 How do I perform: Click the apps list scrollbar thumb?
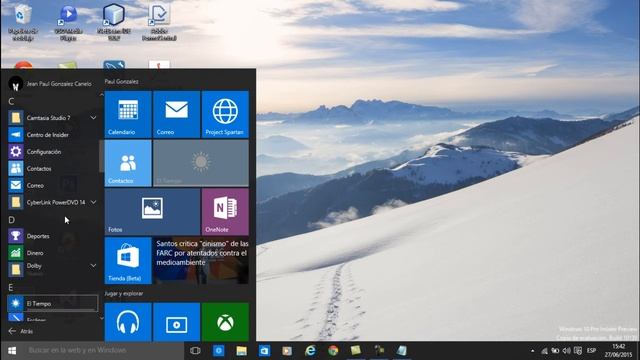(102, 157)
